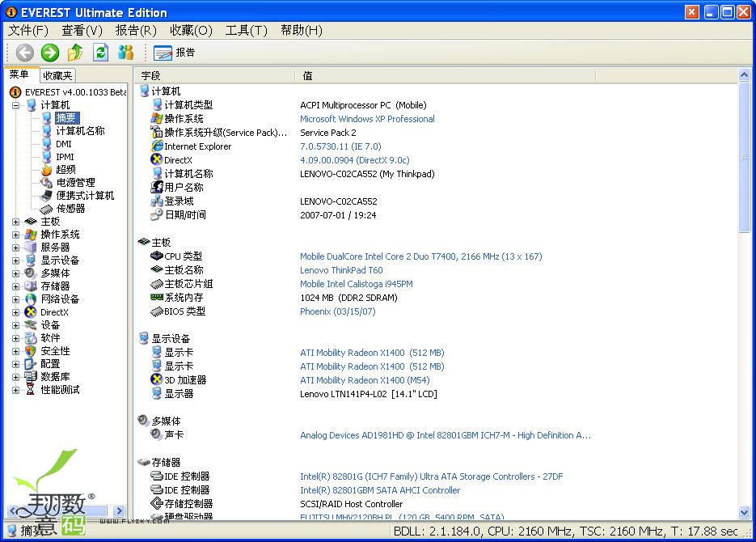Open the 7.0.5730.11 (IE 7.0) link
Image resolution: width=756 pixels, height=542 pixels.
pyautogui.click(x=340, y=146)
